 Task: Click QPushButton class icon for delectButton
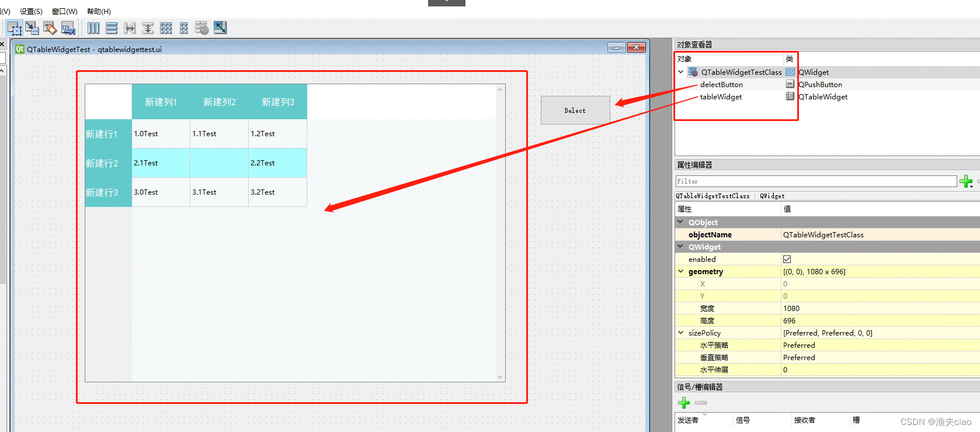coord(790,84)
